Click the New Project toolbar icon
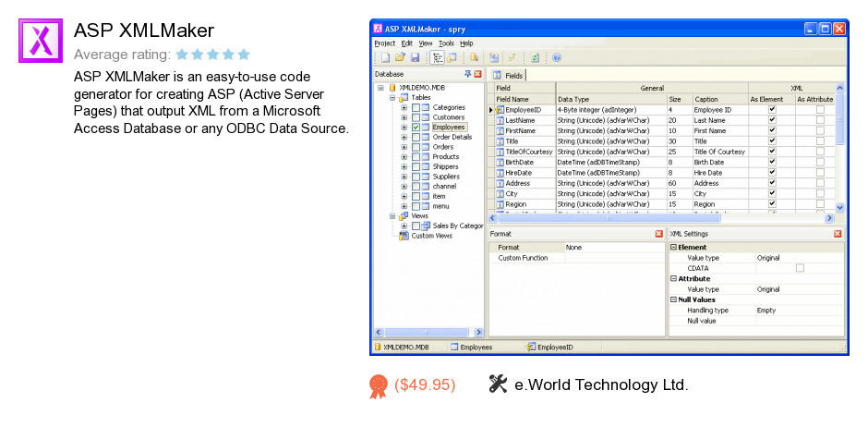This screenshot has height=427, width=868. click(385, 57)
